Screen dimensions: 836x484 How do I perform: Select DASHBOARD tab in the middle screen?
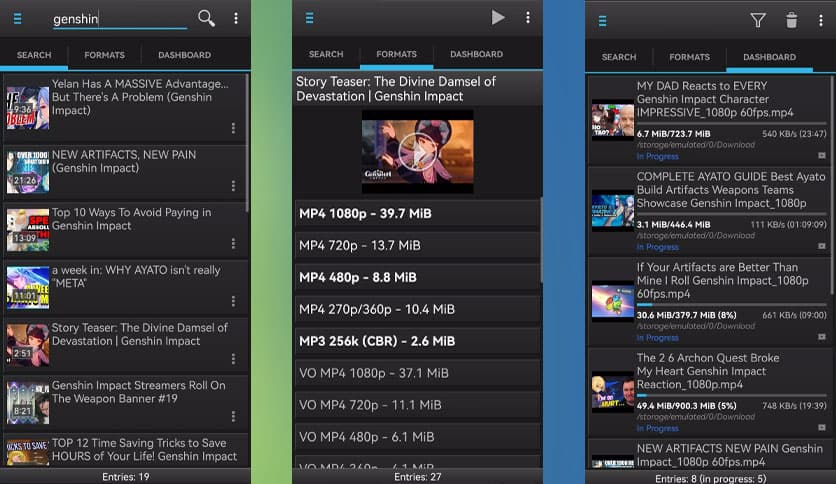click(476, 54)
